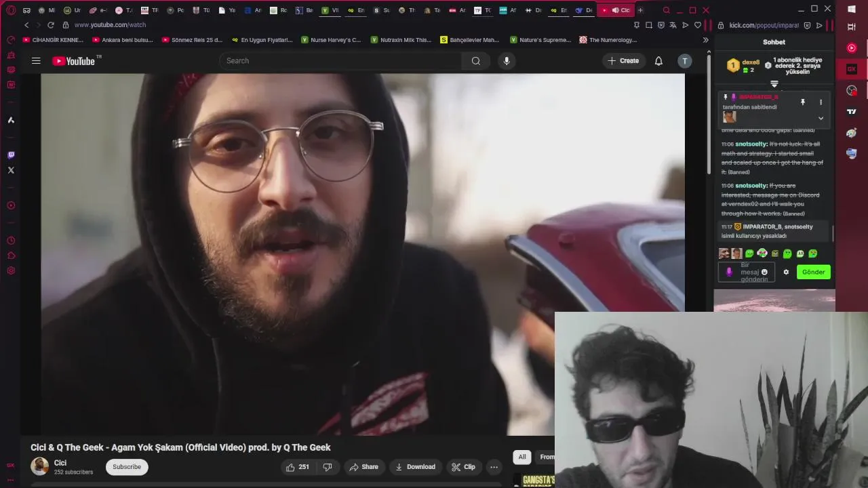
Task: Open the Cici channel avatar
Action: 40,466
